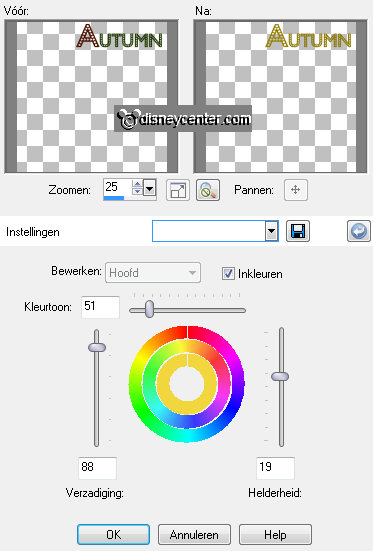Image resolution: width=373 pixels, height=551 pixels.
Task: Click the Kleurtoon value field
Action: (x=100, y=307)
